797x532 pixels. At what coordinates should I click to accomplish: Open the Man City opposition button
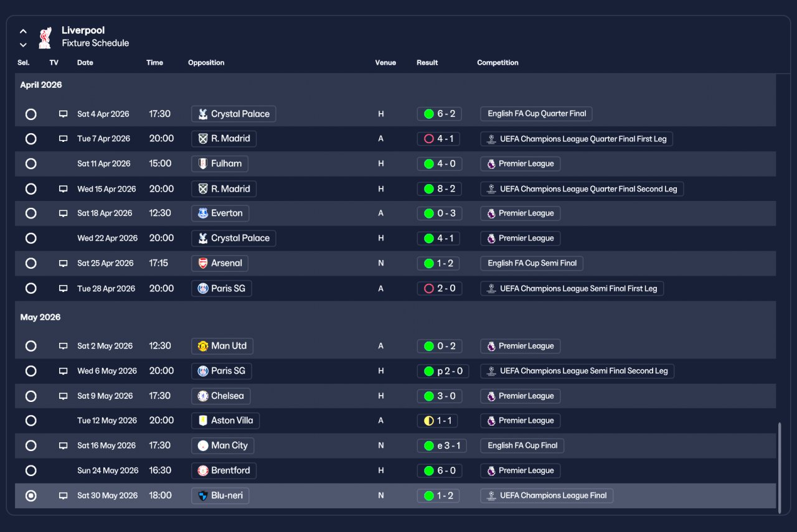224,446
